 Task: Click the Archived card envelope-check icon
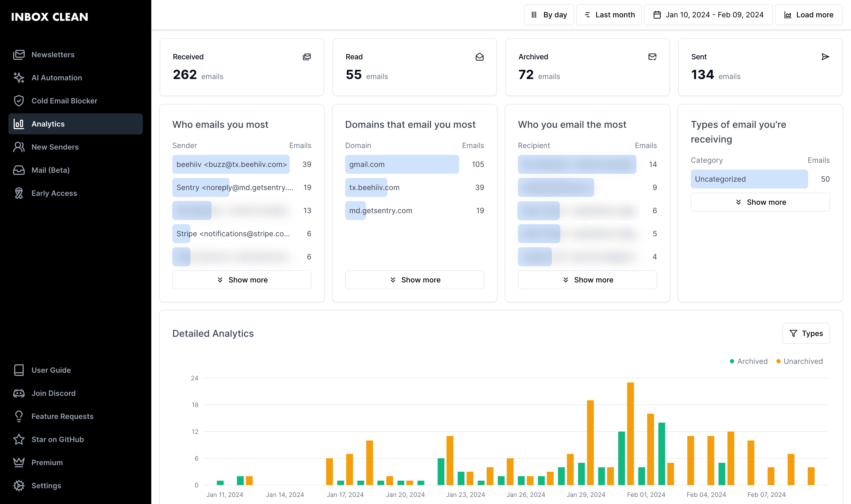652,57
